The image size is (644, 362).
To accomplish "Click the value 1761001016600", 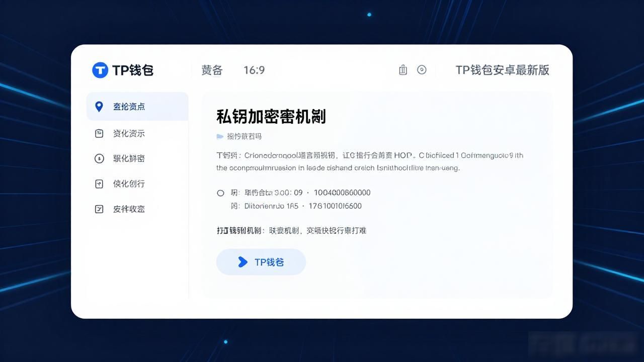I will pos(335,206).
